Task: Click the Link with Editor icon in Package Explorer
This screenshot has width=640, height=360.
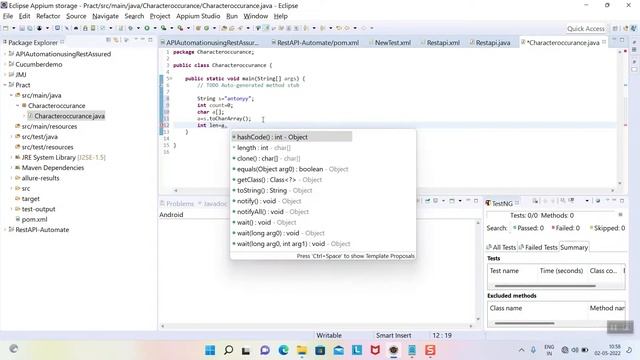Action: pyautogui.click(x=116, y=40)
